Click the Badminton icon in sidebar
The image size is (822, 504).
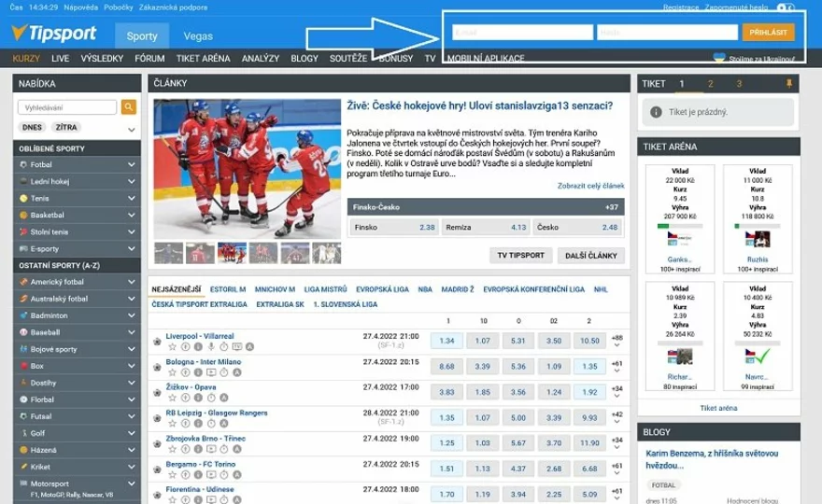pyautogui.click(x=23, y=315)
